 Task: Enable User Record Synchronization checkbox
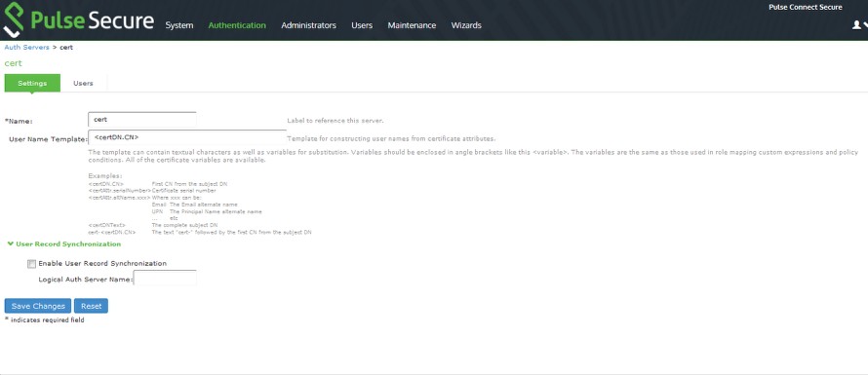coord(31,264)
